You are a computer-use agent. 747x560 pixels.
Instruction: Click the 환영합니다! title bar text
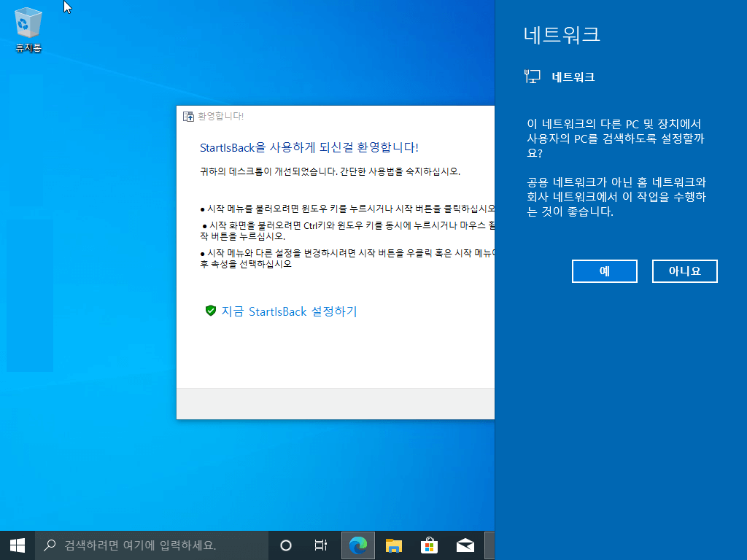[220, 116]
